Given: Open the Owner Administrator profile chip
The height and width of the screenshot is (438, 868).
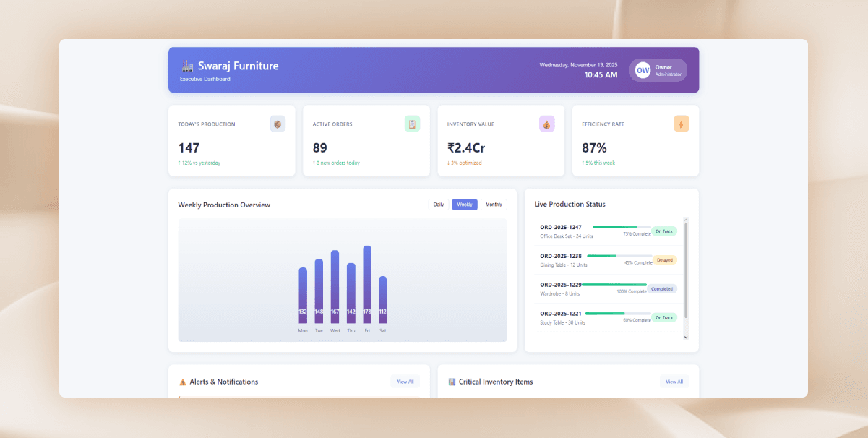Looking at the screenshot, I should click(658, 70).
